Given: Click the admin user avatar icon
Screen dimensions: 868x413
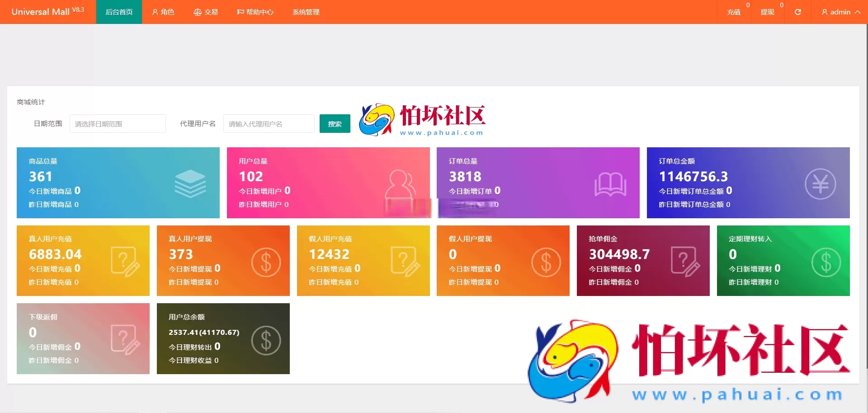Looking at the screenshot, I should pos(824,12).
